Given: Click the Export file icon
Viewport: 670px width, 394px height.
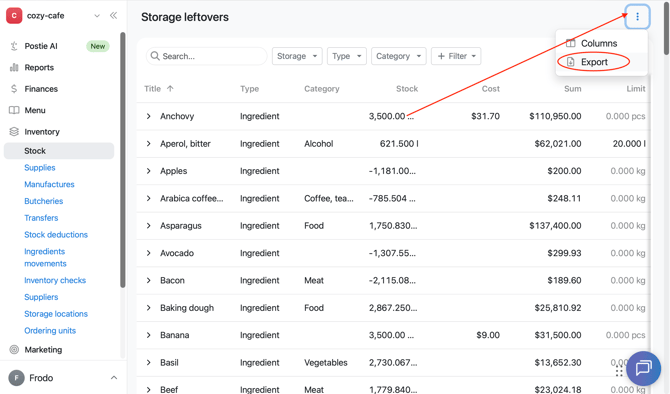Looking at the screenshot, I should coord(570,62).
